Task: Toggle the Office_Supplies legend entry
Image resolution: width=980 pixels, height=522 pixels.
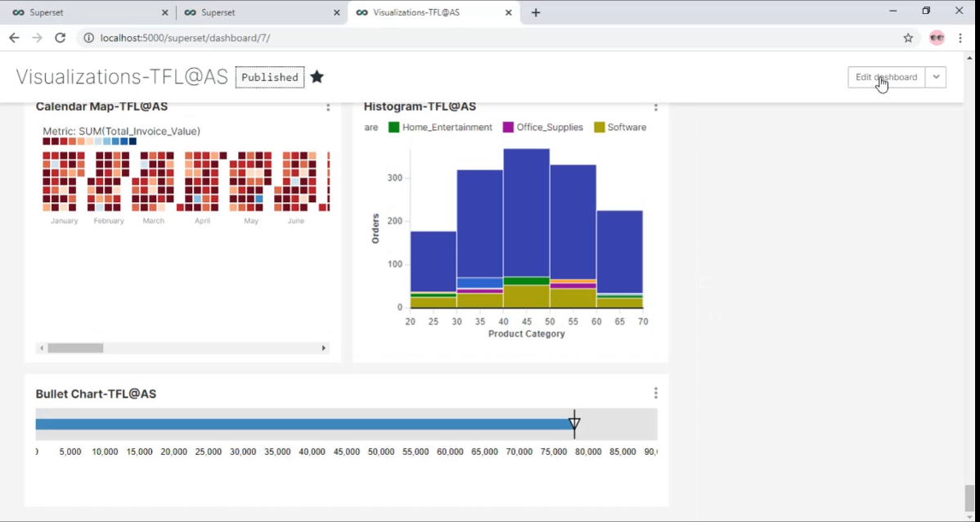Action: (x=542, y=127)
